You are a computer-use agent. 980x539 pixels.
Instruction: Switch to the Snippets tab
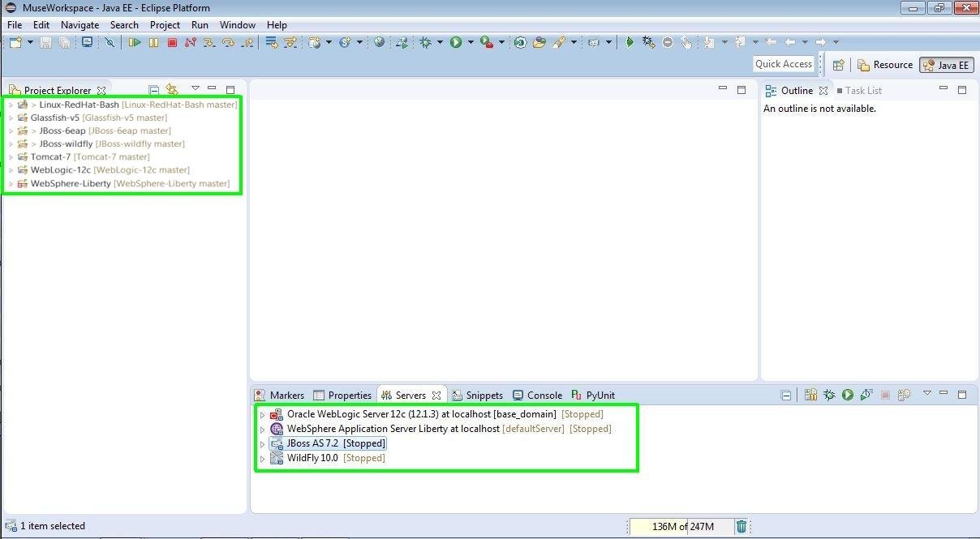tap(478, 396)
